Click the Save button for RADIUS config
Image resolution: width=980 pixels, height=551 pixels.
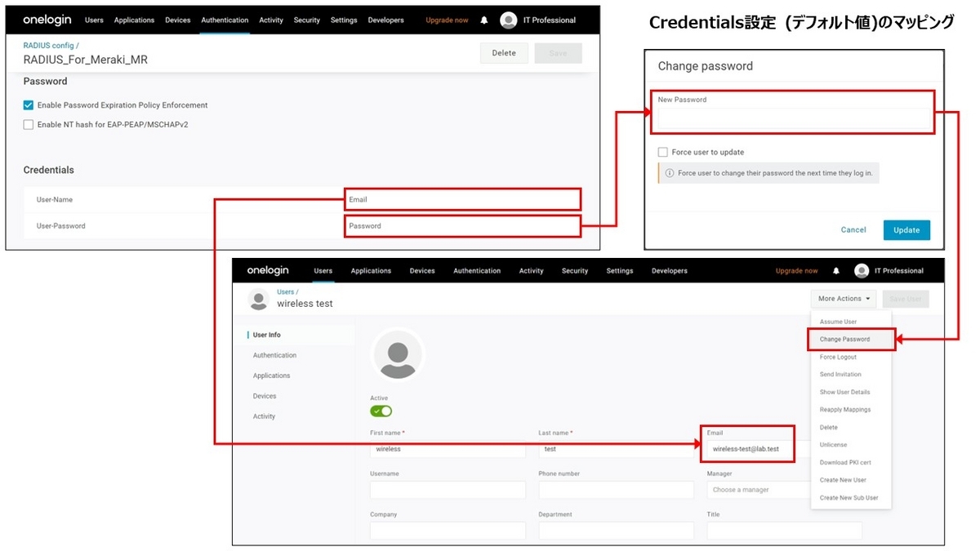coord(558,53)
